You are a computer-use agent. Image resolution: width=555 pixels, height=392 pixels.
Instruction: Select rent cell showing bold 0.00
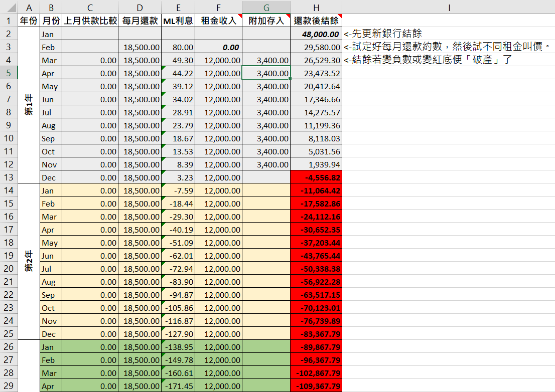tap(218, 47)
